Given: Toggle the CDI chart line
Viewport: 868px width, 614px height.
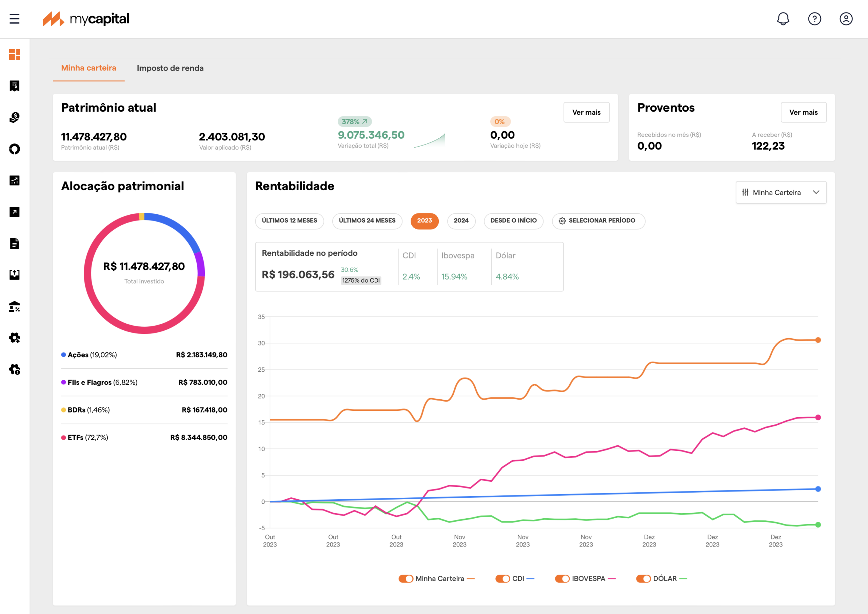Looking at the screenshot, I should (502, 578).
